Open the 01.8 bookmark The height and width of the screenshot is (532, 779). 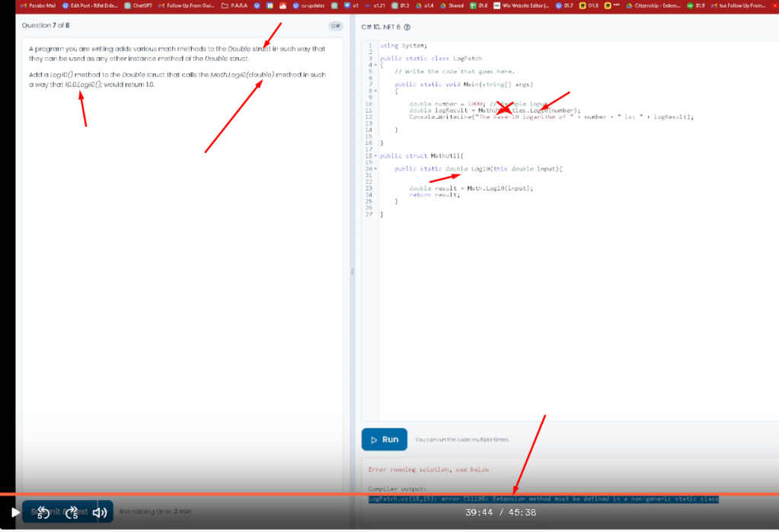click(x=589, y=5)
